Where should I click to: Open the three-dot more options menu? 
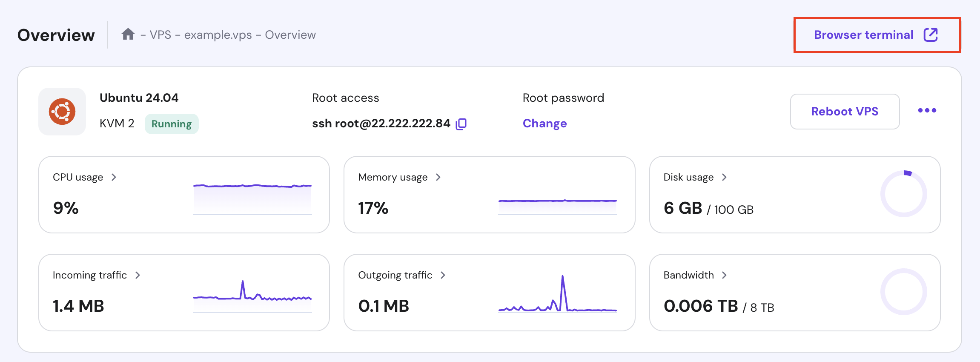tap(927, 111)
